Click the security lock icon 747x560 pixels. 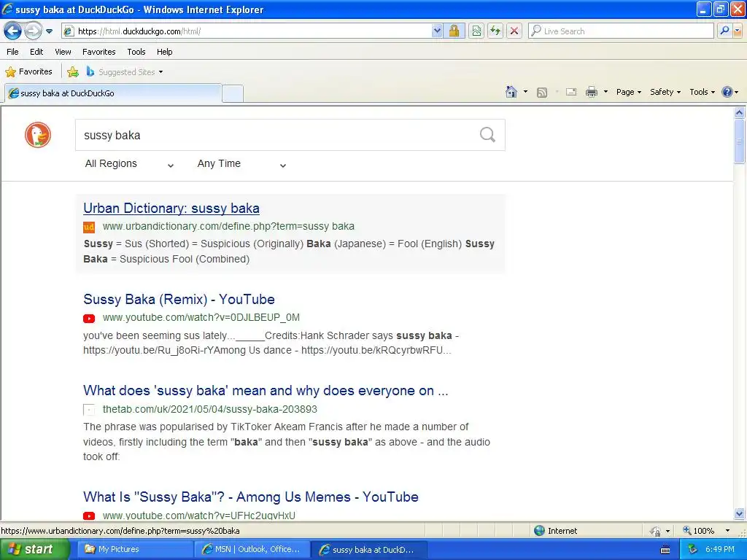pos(454,31)
